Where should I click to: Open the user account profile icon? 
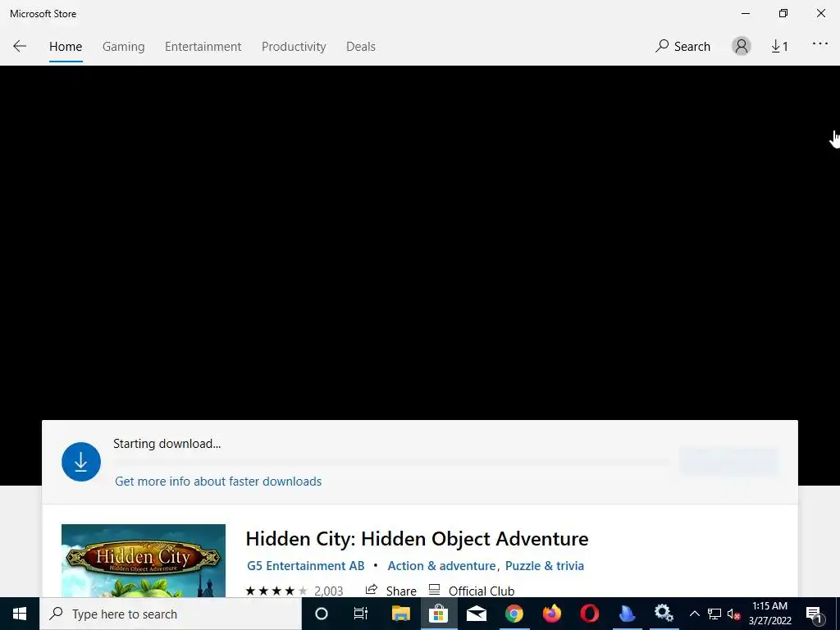pyautogui.click(x=742, y=46)
